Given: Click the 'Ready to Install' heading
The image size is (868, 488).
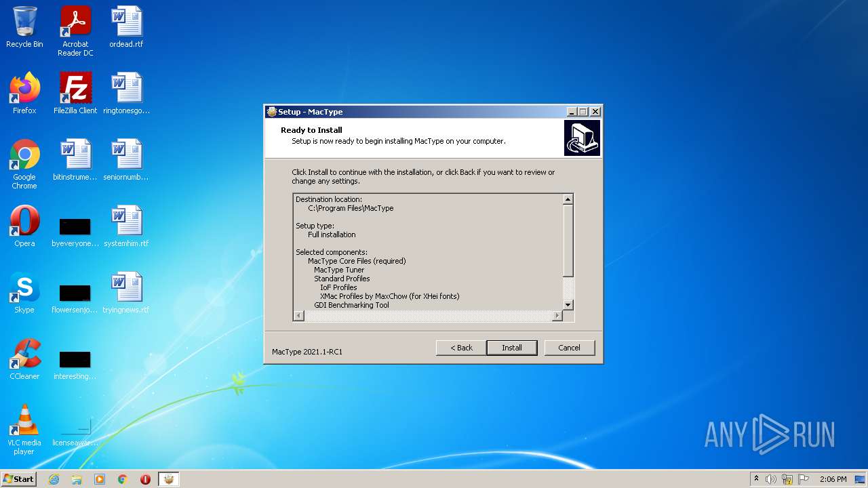Looking at the screenshot, I should click(311, 130).
